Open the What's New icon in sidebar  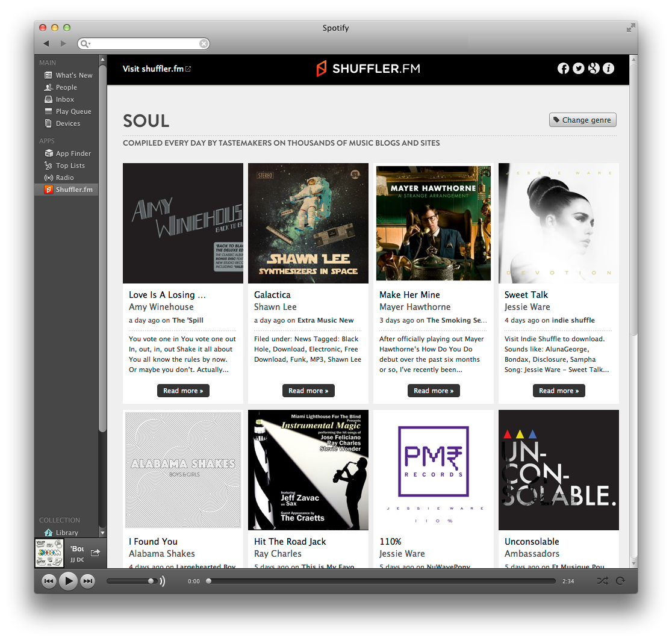(x=48, y=75)
